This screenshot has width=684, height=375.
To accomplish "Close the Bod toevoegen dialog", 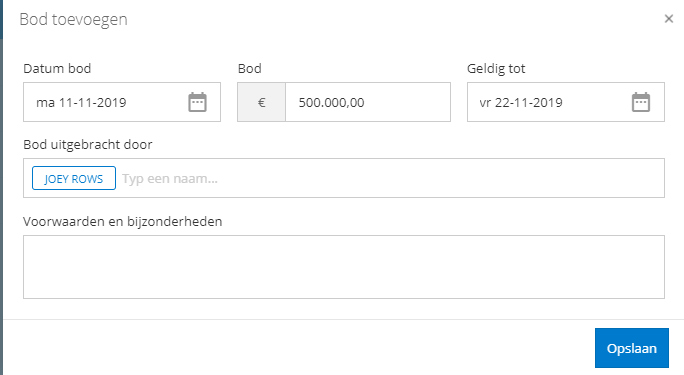I will tap(669, 19).
